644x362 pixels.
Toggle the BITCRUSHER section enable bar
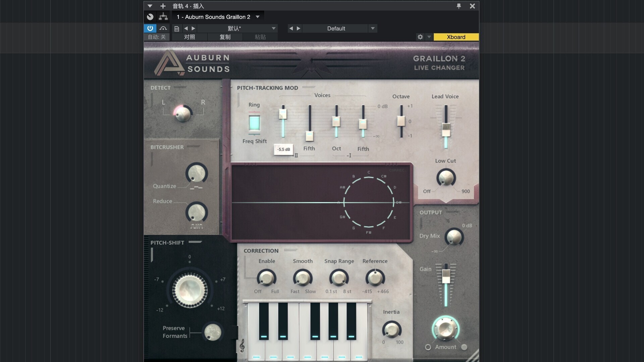point(194,146)
